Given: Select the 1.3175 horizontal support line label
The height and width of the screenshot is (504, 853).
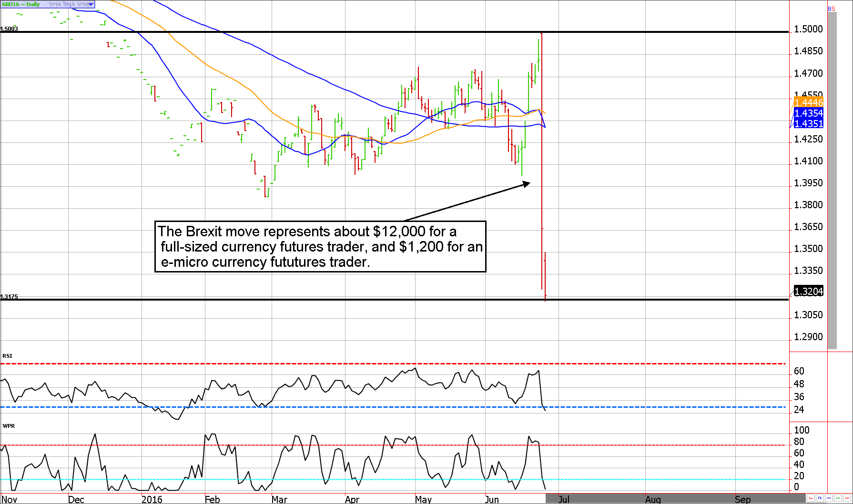Looking at the screenshot, I should coord(9,297).
